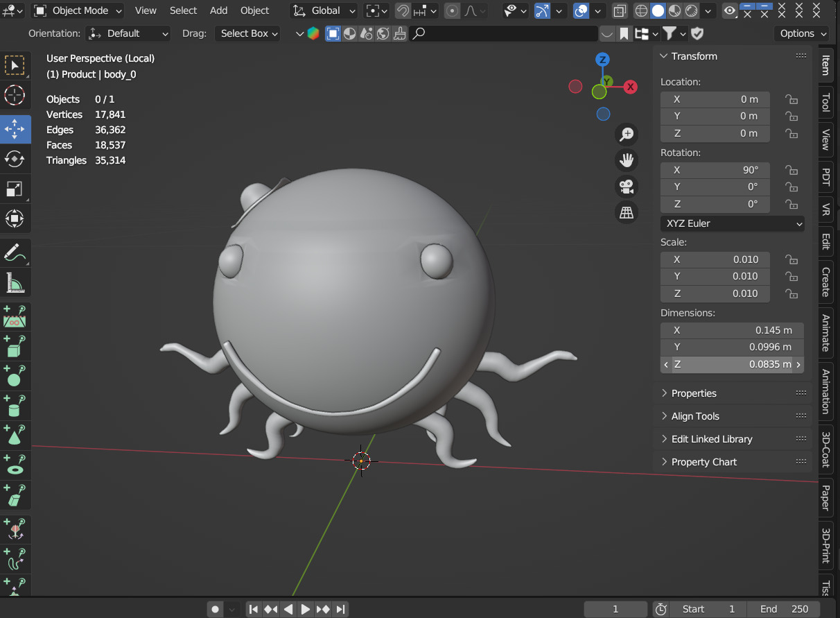Activate the Move tool

[15, 129]
